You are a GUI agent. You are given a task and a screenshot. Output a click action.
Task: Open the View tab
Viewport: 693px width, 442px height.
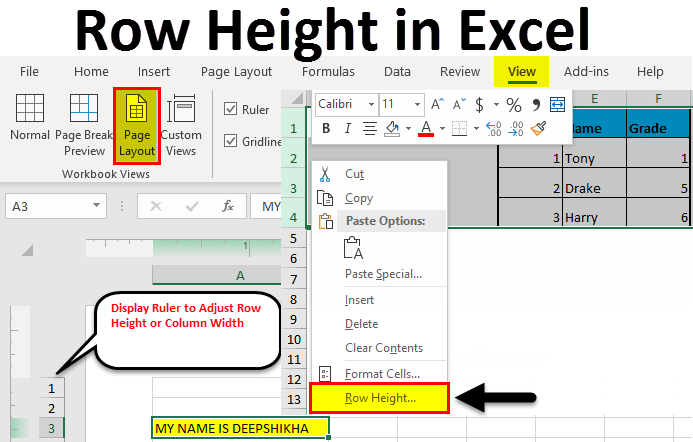522,72
